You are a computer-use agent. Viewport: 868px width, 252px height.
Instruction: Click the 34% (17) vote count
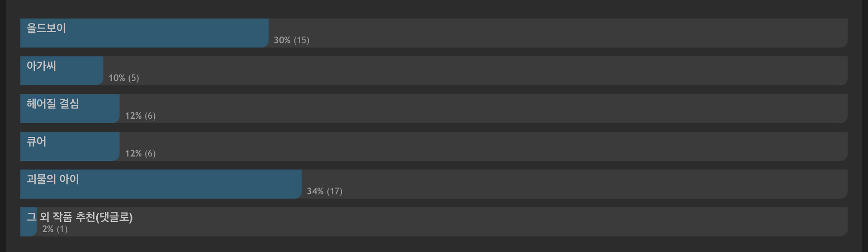(325, 191)
